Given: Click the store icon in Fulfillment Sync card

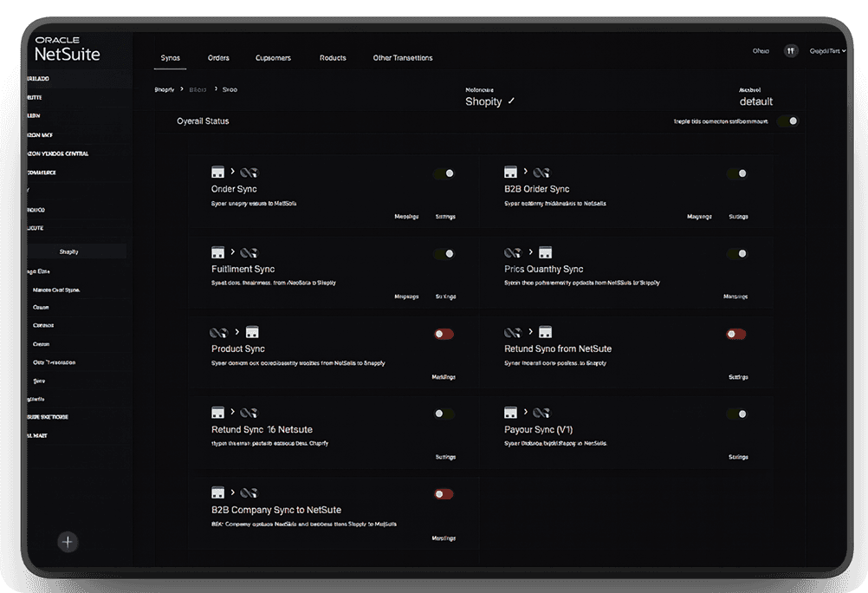Looking at the screenshot, I should (218, 251).
